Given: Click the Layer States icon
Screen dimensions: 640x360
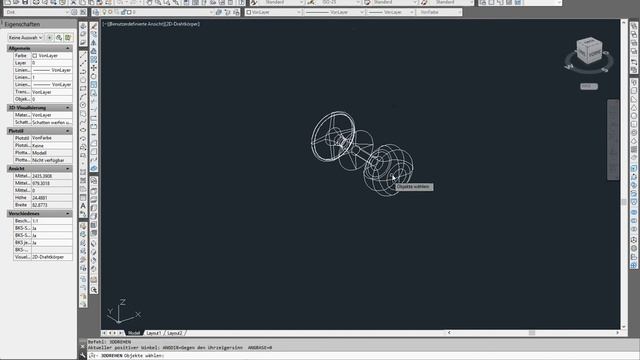Looking at the screenshot, I should click(236, 12).
